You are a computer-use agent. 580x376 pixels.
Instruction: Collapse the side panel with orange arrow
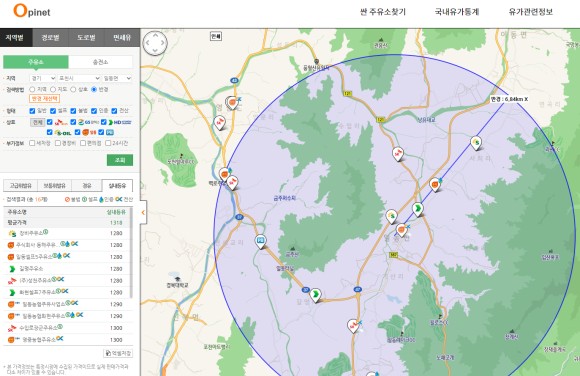143,212
